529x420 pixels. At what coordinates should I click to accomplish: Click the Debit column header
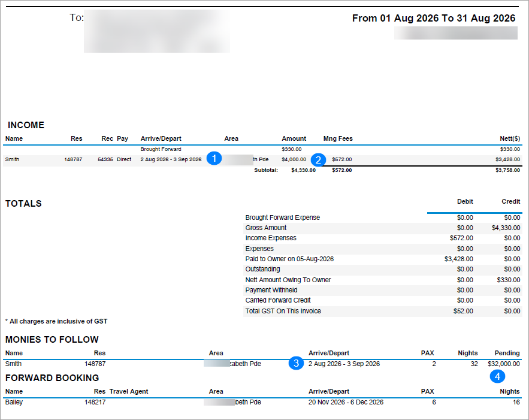(x=465, y=201)
